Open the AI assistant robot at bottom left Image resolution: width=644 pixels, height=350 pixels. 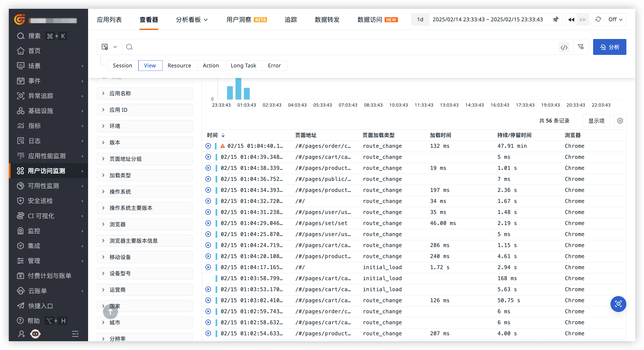click(35, 334)
